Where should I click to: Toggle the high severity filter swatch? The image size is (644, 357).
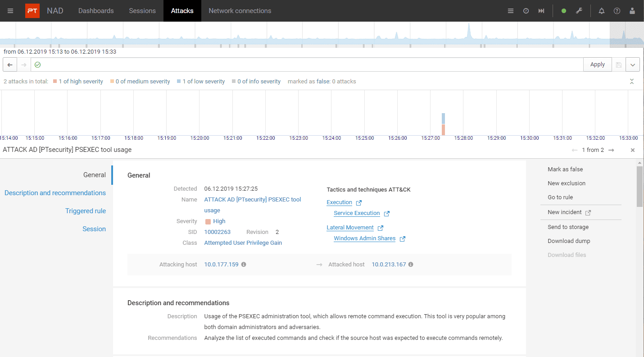click(55, 82)
